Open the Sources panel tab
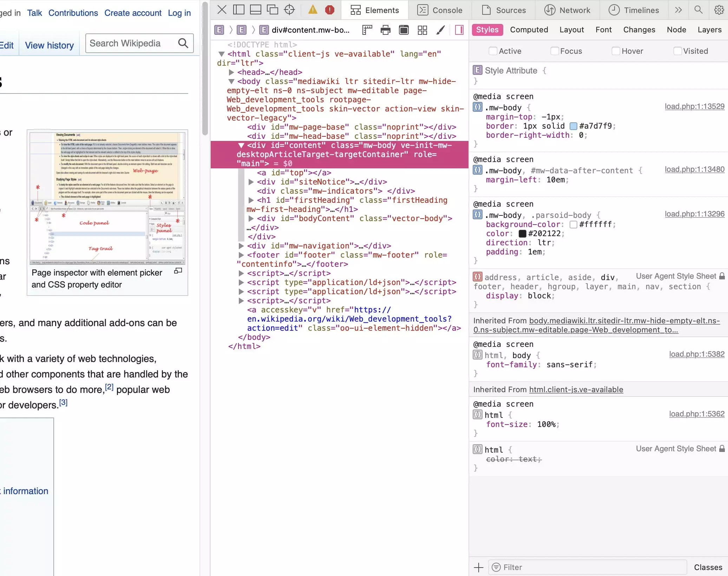The image size is (728, 576). pyautogui.click(x=505, y=10)
